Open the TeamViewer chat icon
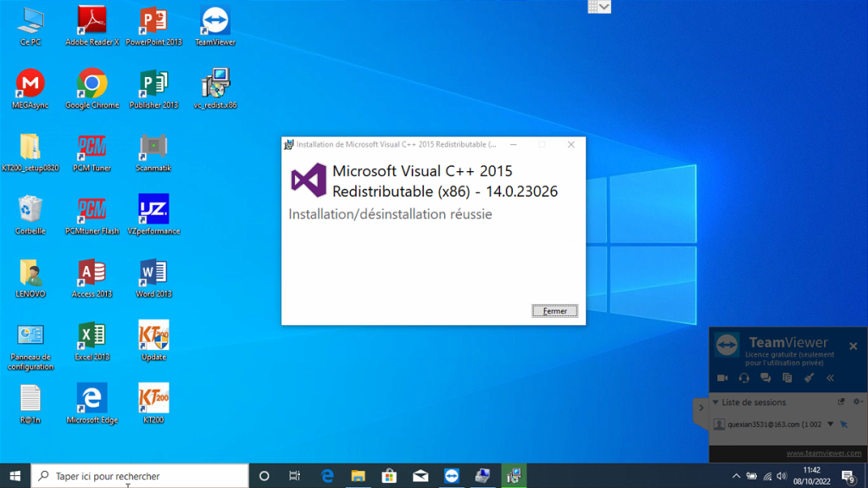This screenshot has height=488, width=868. click(765, 378)
